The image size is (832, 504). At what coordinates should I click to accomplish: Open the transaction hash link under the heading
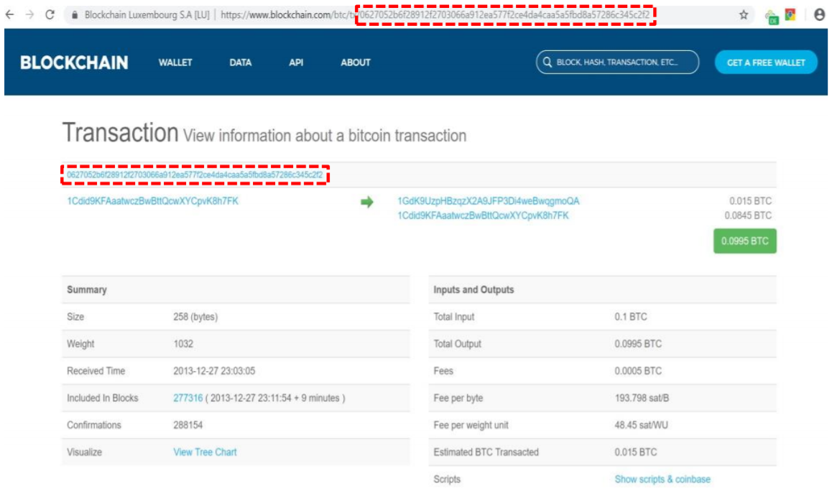(194, 175)
